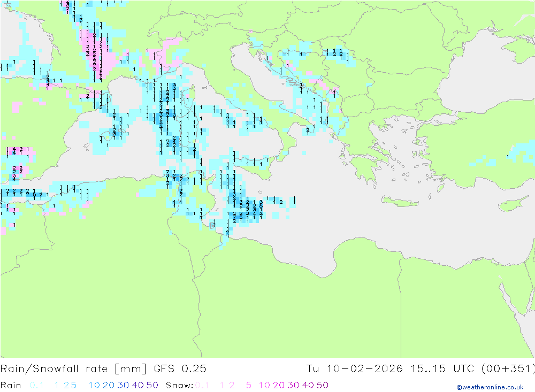Select the Rain 20 legend color value
This screenshot has width=535, height=392.
coord(109,385)
